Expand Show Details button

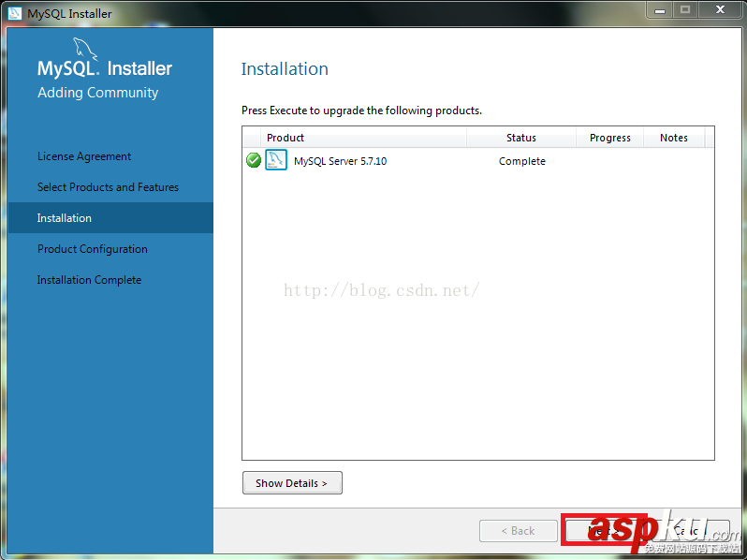(292, 483)
